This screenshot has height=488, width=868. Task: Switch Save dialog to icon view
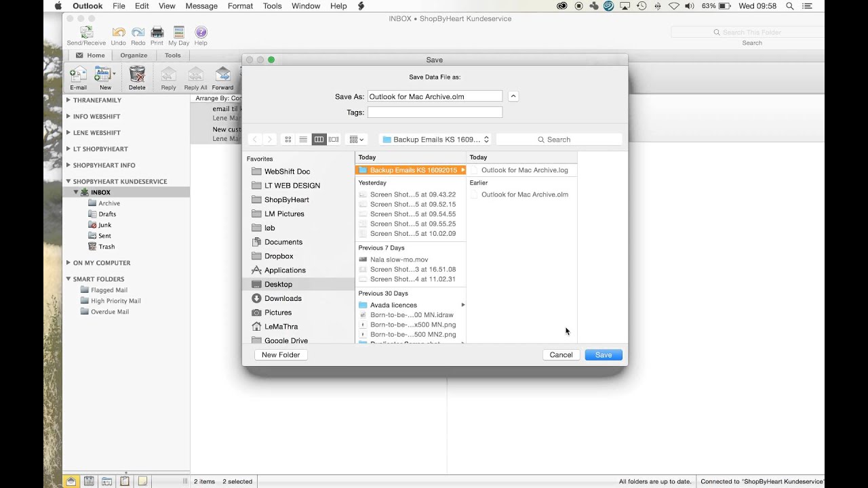288,140
